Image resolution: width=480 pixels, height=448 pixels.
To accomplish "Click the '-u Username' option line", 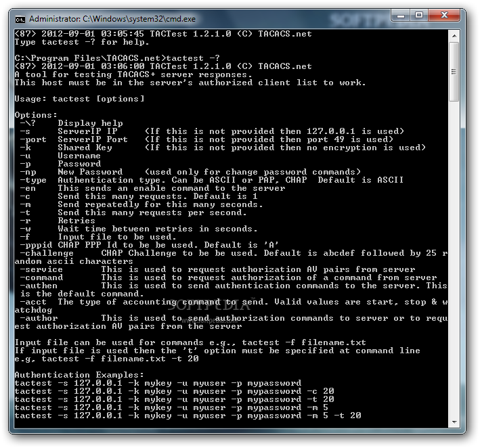I will pyautogui.click(x=60, y=156).
